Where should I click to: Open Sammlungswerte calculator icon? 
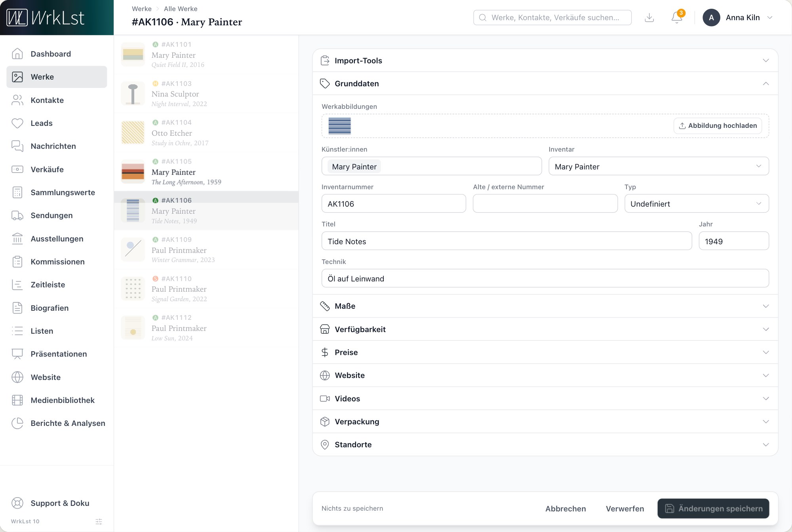[x=17, y=192]
